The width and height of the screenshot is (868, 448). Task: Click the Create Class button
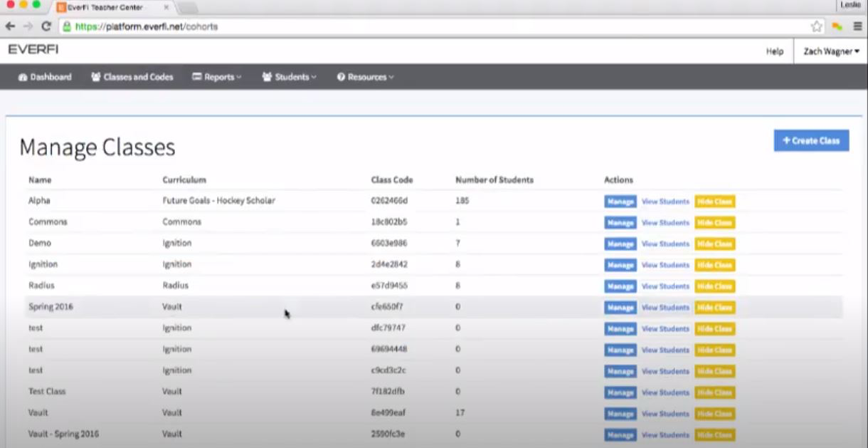(x=811, y=140)
